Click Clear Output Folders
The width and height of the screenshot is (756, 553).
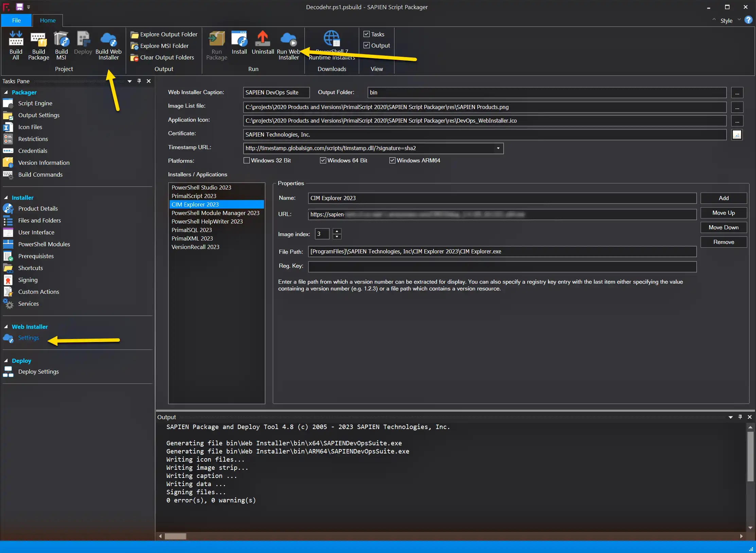click(162, 57)
